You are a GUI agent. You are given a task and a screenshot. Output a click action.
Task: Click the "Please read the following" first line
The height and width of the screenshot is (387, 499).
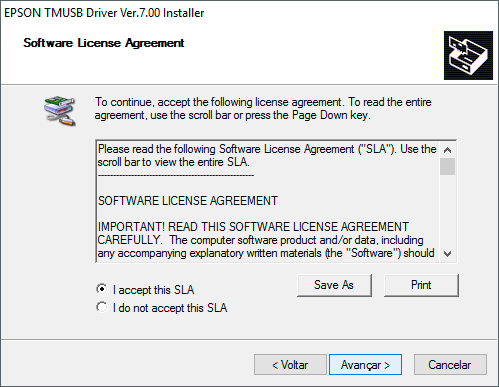267,149
